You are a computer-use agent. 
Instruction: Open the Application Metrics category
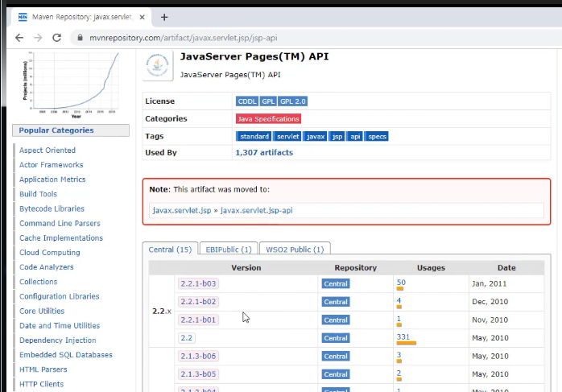tap(52, 179)
